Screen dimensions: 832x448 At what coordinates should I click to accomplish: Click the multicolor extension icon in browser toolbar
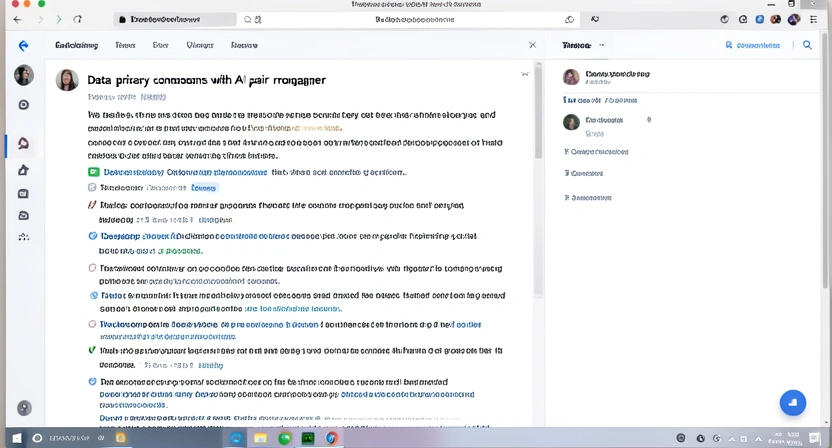[776, 19]
